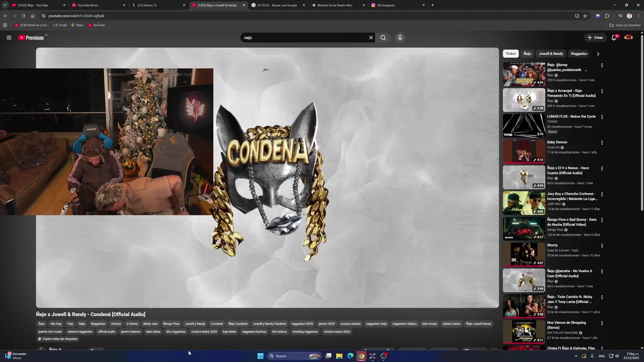Open Shorty video title link
Image resolution: width=644 pixels, height=362 pixels.
tap(552, 245)
